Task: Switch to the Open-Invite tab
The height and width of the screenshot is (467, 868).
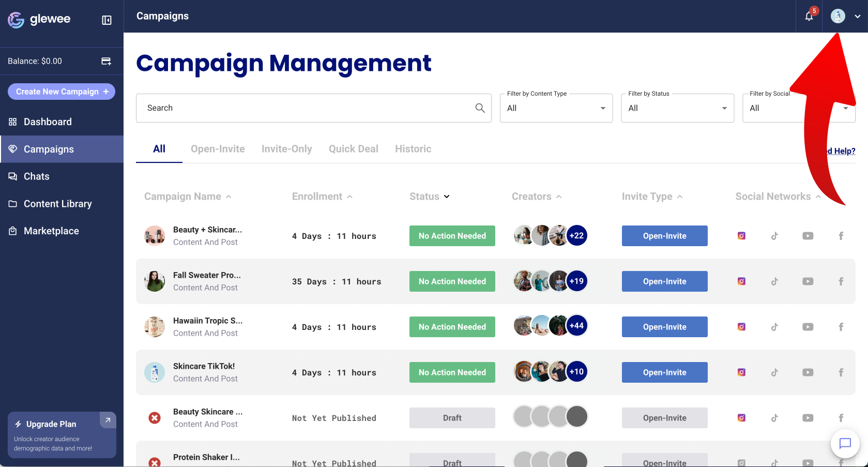Action: tap(218, 149)
